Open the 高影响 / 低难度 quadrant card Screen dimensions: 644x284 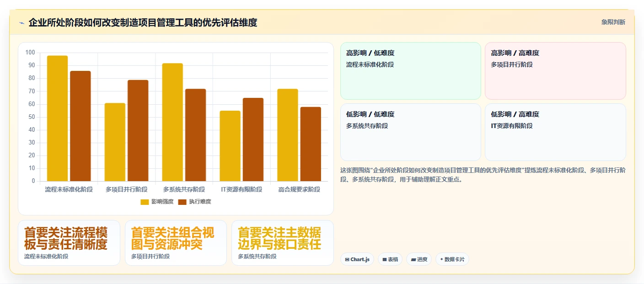coord(411,71)
